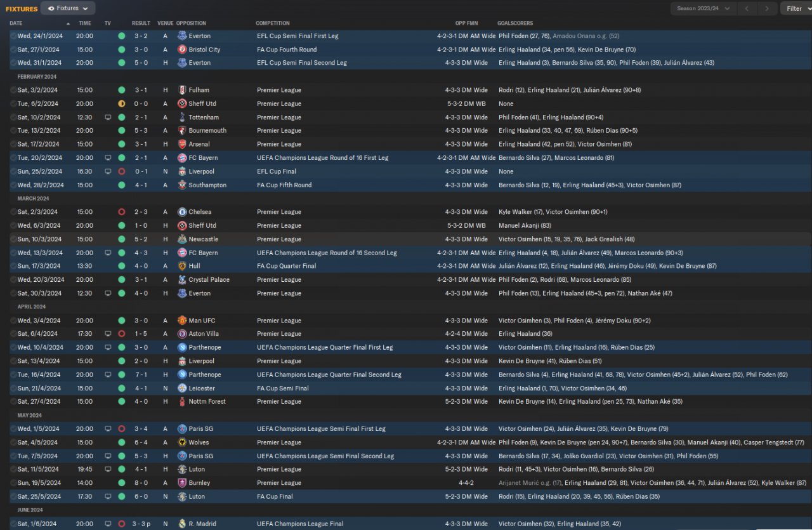
Task: Click the Hull club badge
Action: [x=182, y=267]
